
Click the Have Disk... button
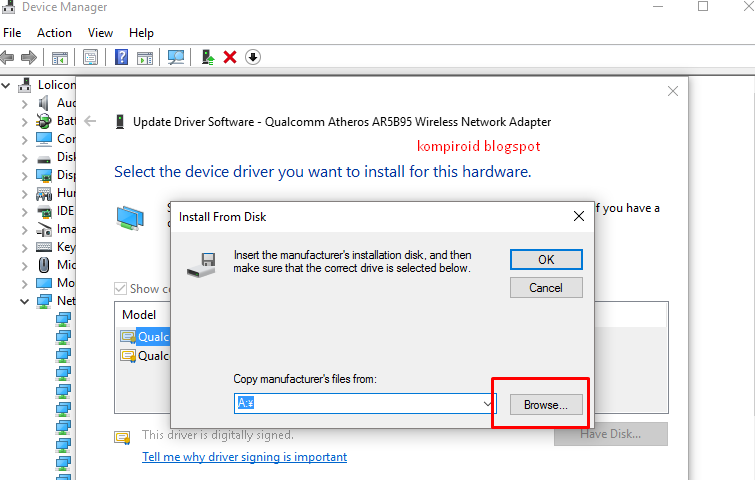coord(611,434)
